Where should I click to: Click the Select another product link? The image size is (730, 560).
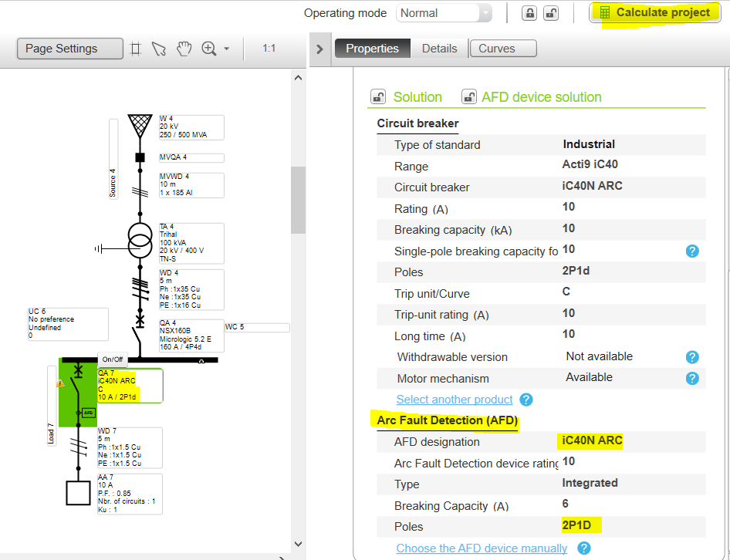click(455, 400)
